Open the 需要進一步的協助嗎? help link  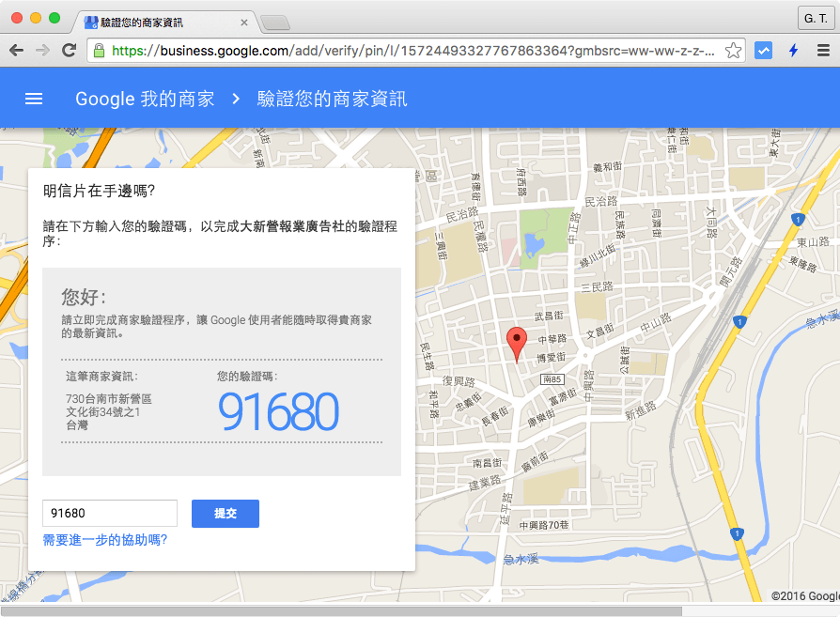click(x=102, y=541)
